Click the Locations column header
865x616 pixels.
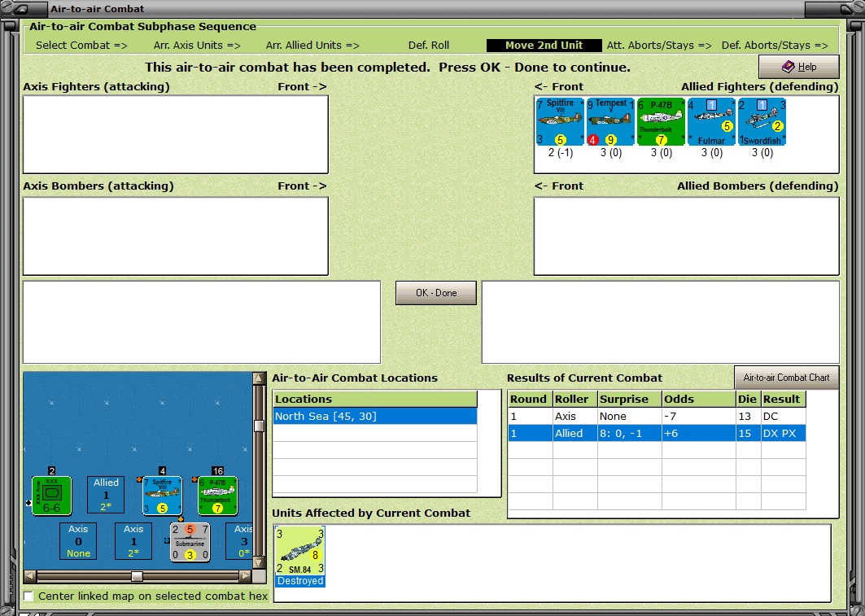[375, 400]
